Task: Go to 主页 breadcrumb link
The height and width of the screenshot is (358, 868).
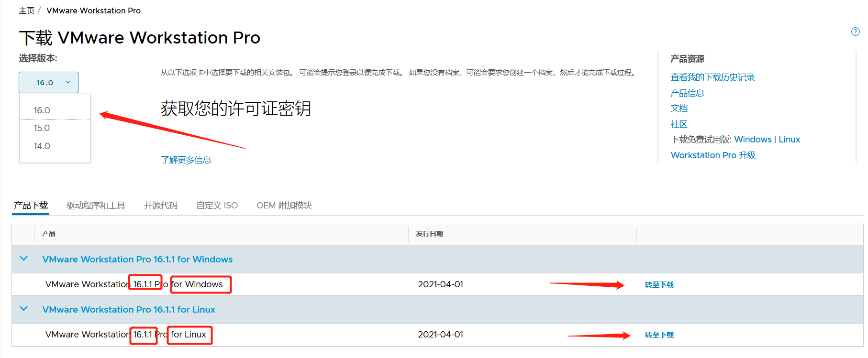Action: coord(27,11)
